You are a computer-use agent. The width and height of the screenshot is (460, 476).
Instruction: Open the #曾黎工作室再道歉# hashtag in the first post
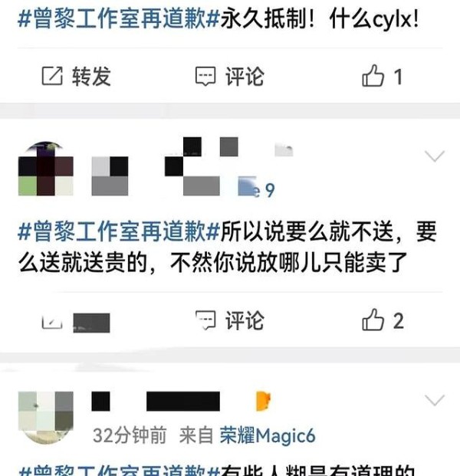coord(119,19)
